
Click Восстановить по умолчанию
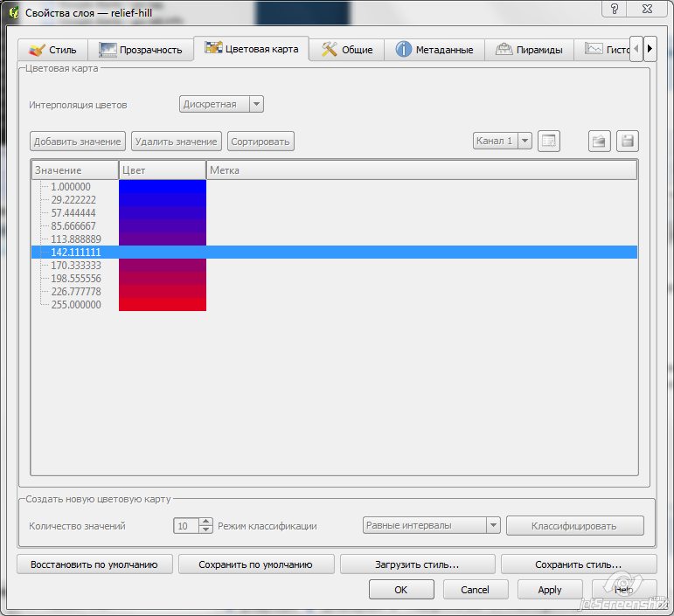94,564
